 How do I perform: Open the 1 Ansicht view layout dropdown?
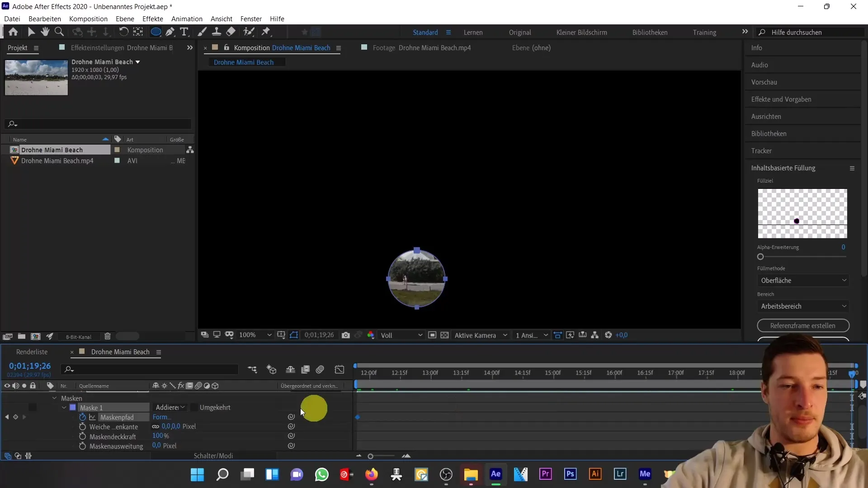532,335
